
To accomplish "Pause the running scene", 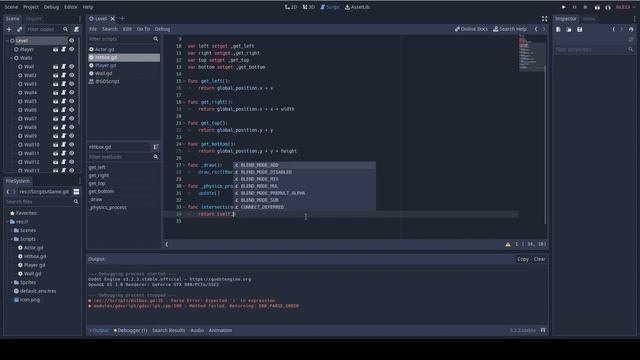I will 574,7.
